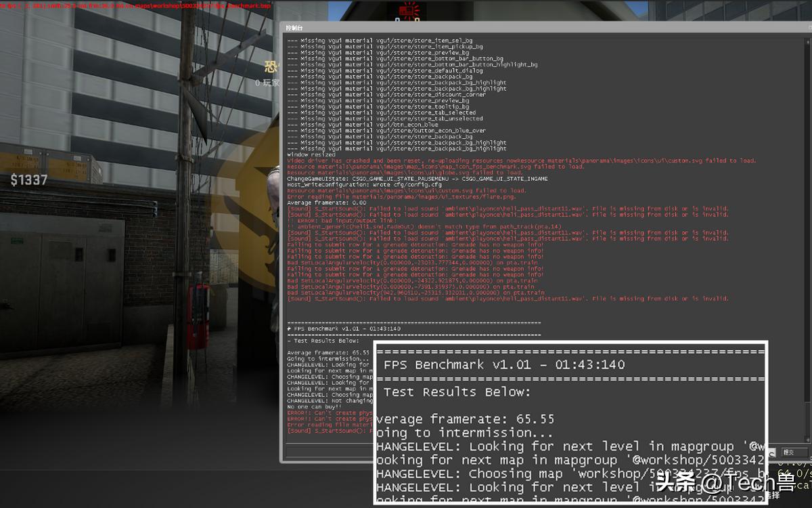This screenshot has width=812, height=508.
Task: Select the line ending store_item_pickup_bg
Action: [384, 47]
